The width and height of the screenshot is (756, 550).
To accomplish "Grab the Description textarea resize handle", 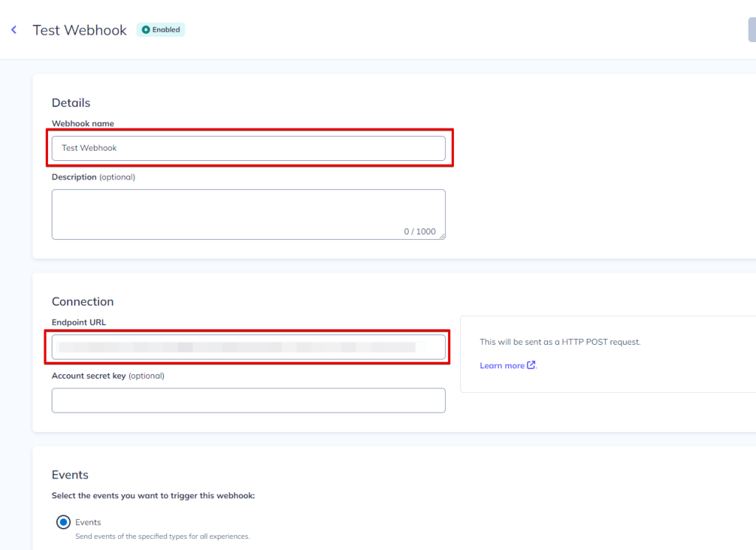I will point(441,236).
